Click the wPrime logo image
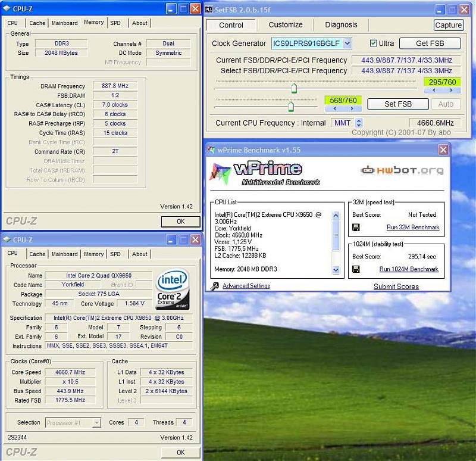476x461 pixels. pos(264,173)
